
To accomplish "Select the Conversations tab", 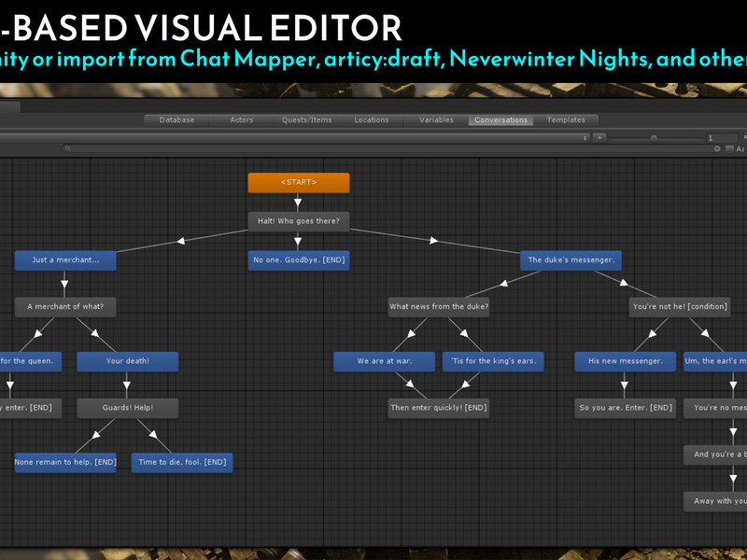I will (500, 120).
